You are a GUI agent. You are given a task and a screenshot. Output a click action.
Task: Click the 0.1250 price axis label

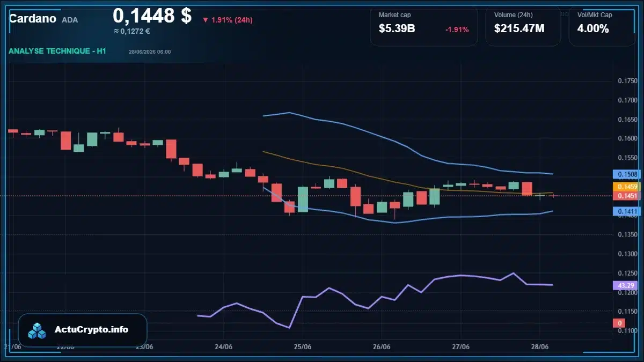point(627,274)
